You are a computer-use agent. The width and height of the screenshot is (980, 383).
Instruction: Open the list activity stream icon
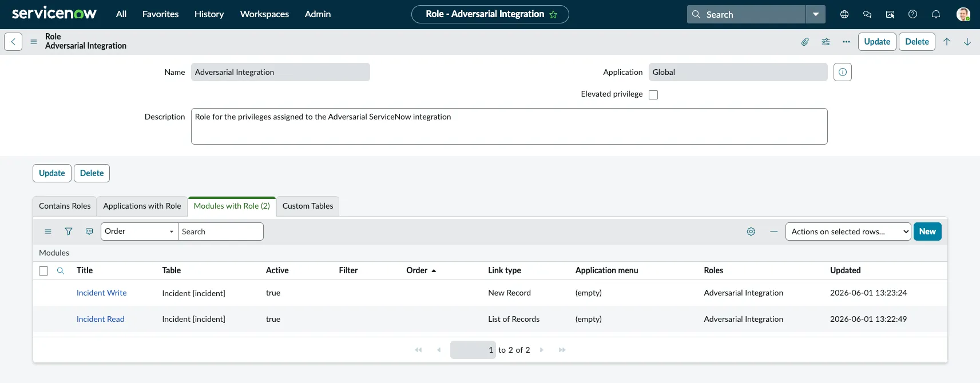89,232
